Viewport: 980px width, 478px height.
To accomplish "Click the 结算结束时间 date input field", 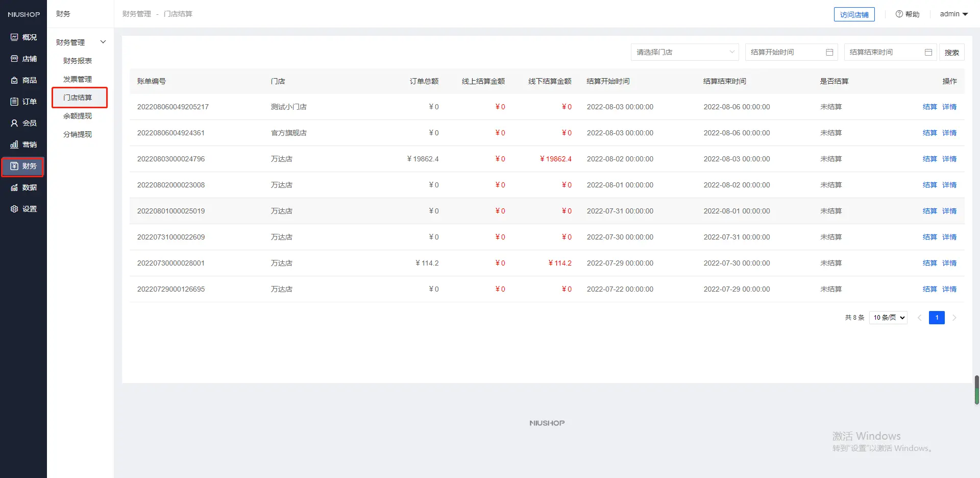I will pos(885,52).
